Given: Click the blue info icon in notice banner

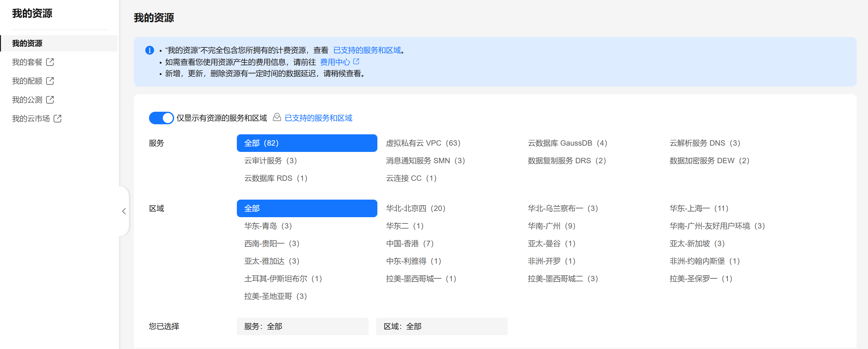Looking at the screenshot, I should [x=150, y=50].
